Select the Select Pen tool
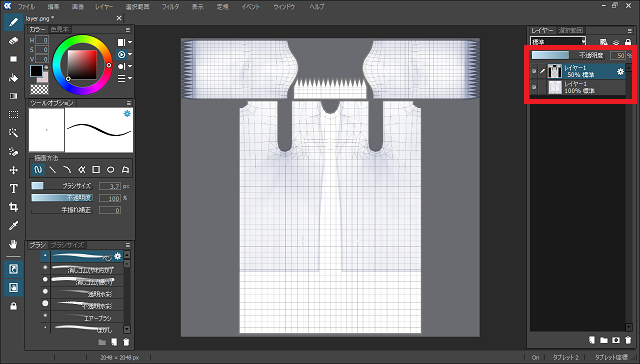The width and height of the screenshot is (640, 364). tap(13, 152)
